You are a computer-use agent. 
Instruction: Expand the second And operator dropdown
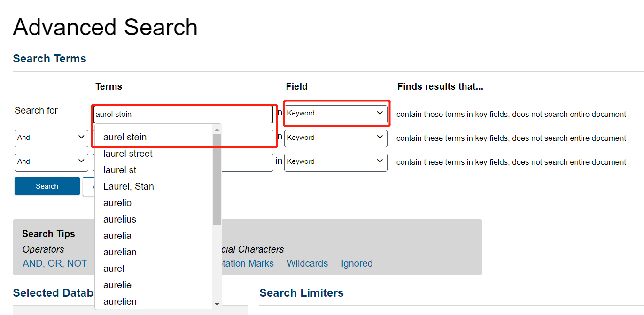(51, 162)
